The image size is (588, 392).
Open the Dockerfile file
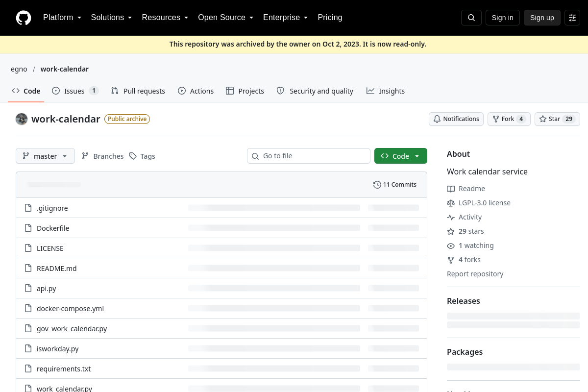click(53, 228)
